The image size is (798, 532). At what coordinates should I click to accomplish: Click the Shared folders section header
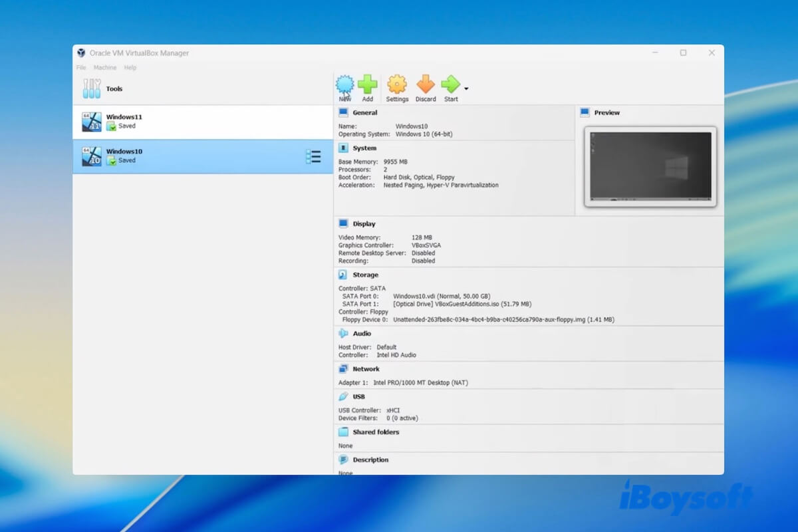tap(376, 432)
